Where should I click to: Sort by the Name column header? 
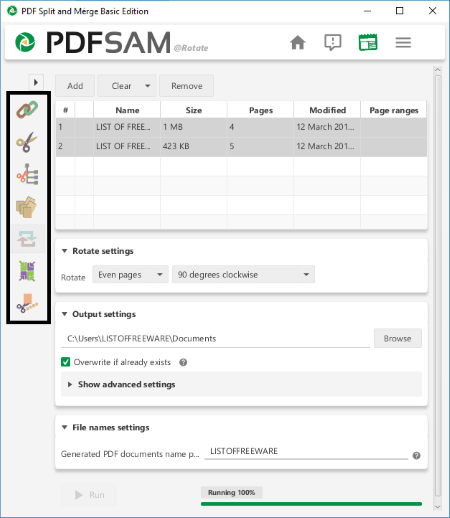click(127, 110)
